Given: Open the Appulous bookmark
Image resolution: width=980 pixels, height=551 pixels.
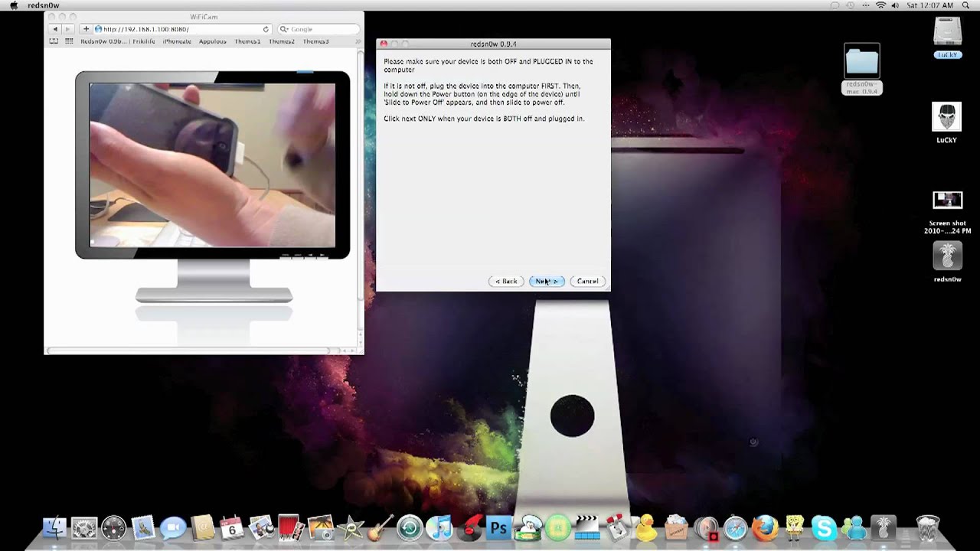Looking at the screenshot, I should coord(213,41).
